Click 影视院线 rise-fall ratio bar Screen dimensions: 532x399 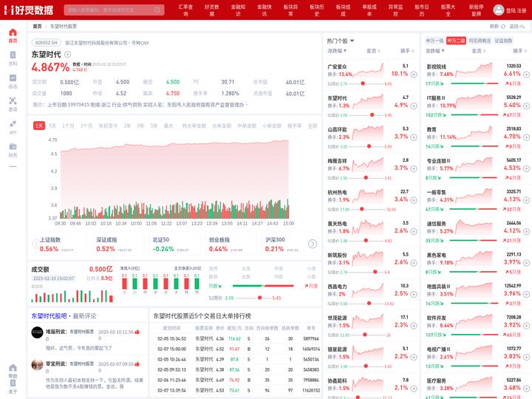click(474, 83)
